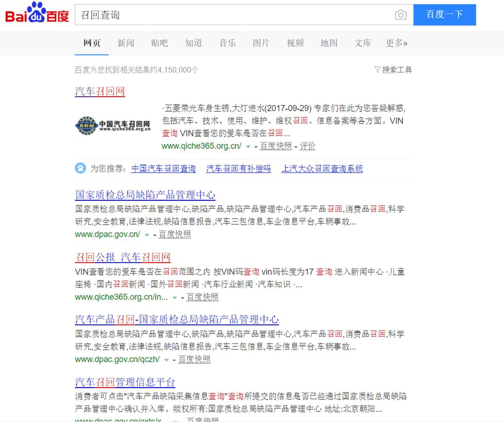Click the 百度一下 search button
Viewport: 504px width, 422px height.
pyautogui.click(x=445, y=15)
